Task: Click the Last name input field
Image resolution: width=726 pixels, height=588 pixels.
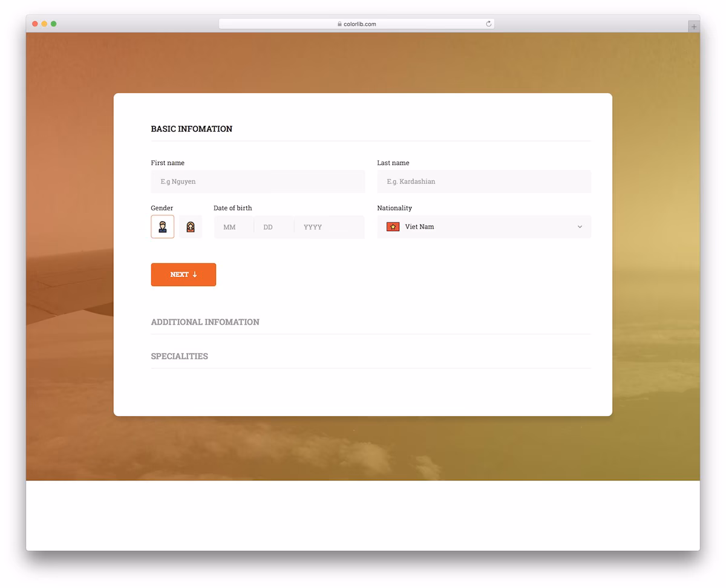Action: pyautogui.click(x=484, y=181)
